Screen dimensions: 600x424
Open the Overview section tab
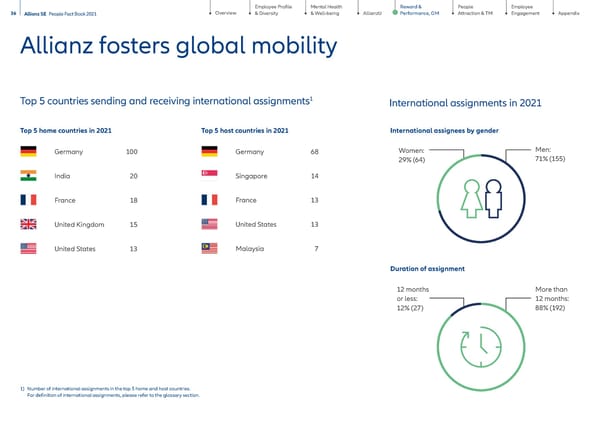[225, 13]
